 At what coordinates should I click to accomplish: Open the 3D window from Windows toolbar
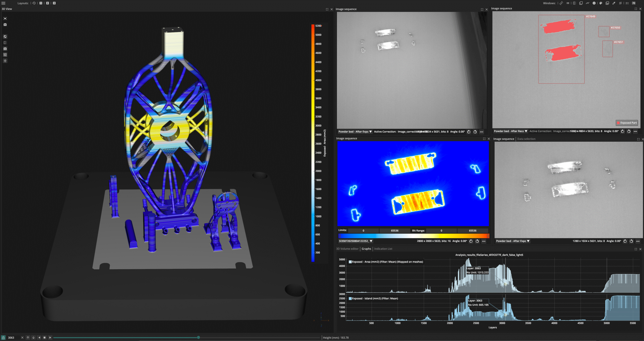561,3
